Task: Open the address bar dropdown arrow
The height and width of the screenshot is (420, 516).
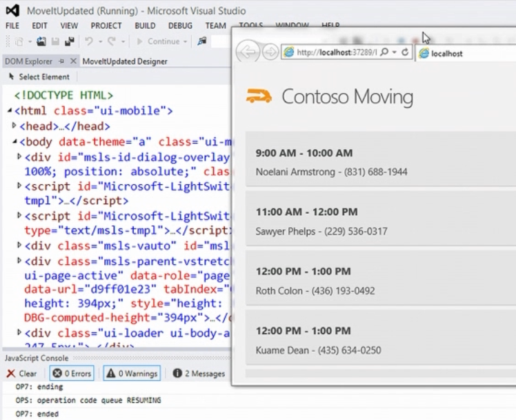Action: coord(394,52)
